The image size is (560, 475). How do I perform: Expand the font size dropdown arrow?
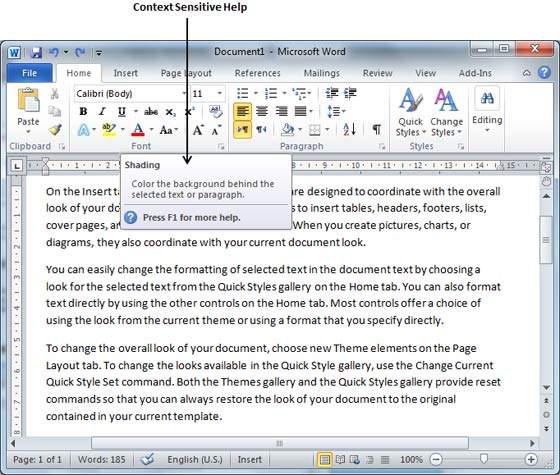(220, 94)
